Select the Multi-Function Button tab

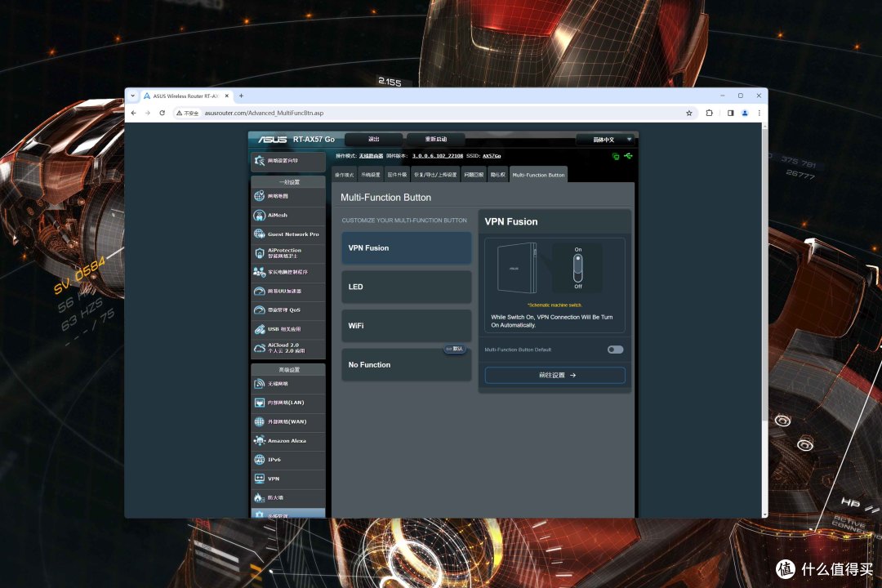(x=539, y=175)
